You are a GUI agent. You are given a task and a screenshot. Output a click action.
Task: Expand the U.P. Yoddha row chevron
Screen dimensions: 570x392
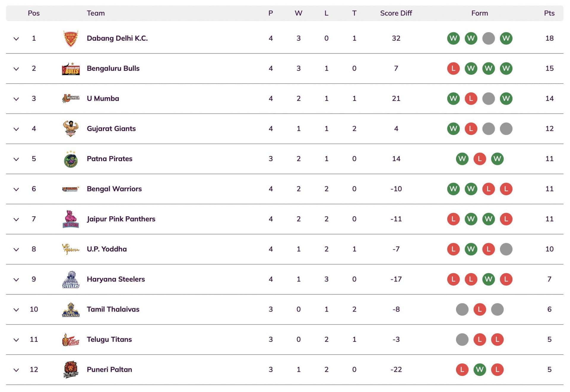tap(16, 250)
